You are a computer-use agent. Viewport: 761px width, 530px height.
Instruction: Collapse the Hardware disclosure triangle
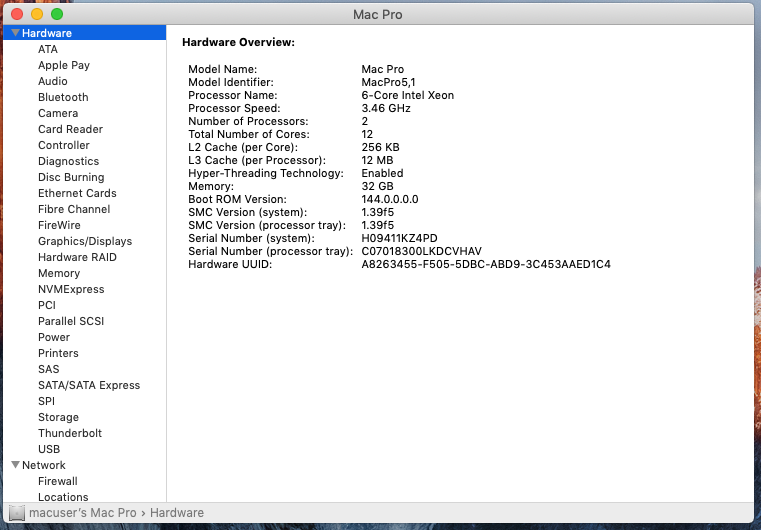pyautogui.click(x=16, y=33)
